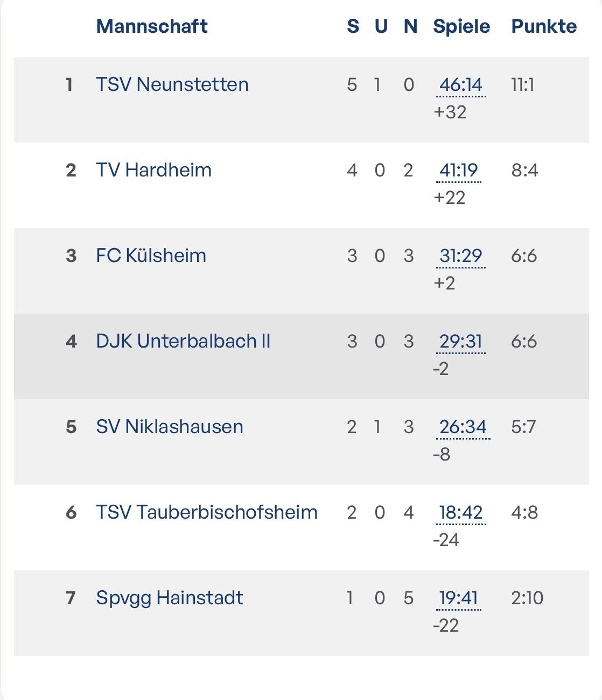This screenshot has height=700, width=602.
Task: Click the 46:14 score of TSV Neunstetten
Action: 460,85
